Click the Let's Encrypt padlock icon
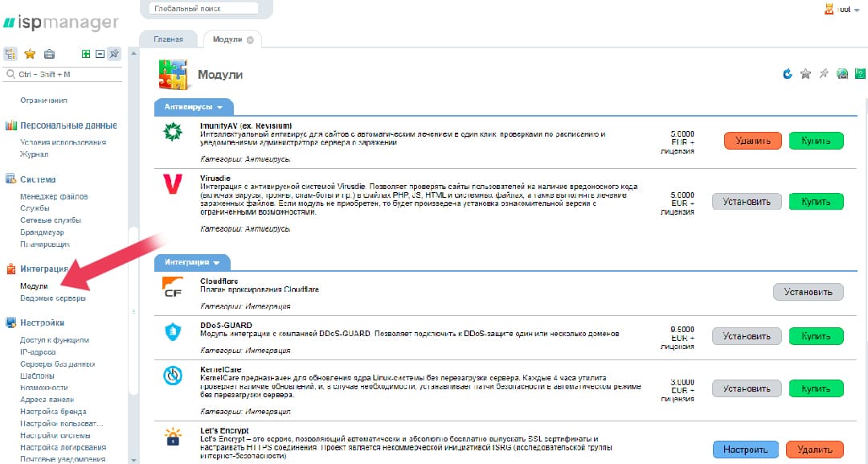The width and height of the screenshot is (868, 464). [x=173, y=437]
